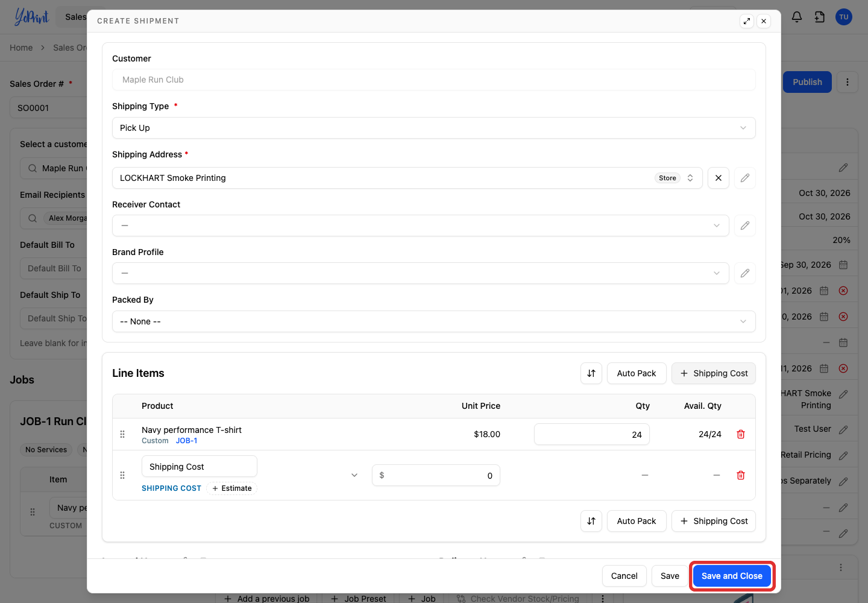The height and width of the screenshot is (603, 868).
Task: Clear the selected shipping address
Action: point(719,178)
